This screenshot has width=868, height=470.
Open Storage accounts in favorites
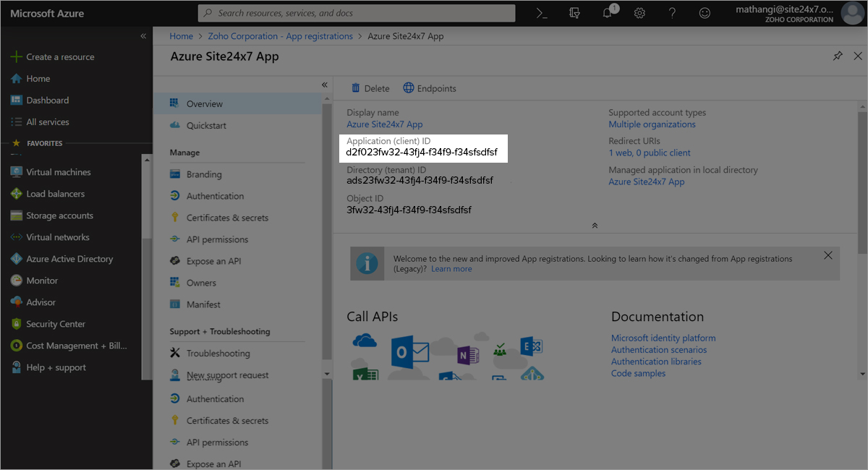tap(52, 215)
